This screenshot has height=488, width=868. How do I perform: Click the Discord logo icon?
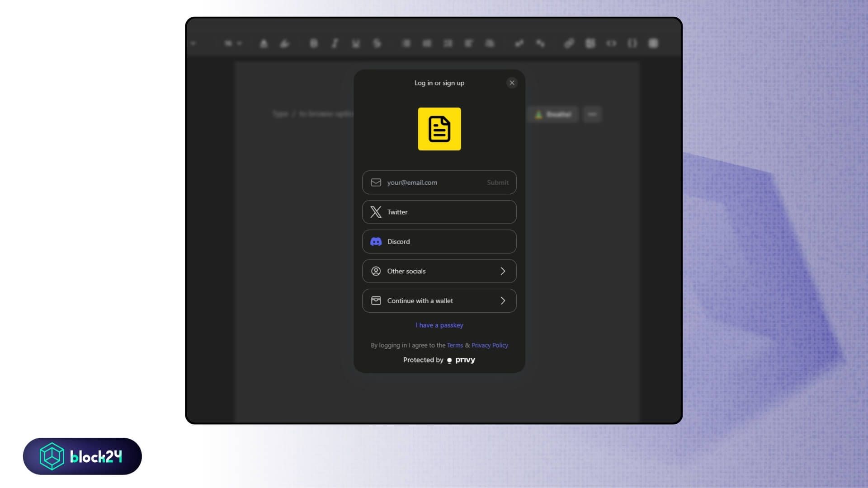click(376, 242)
